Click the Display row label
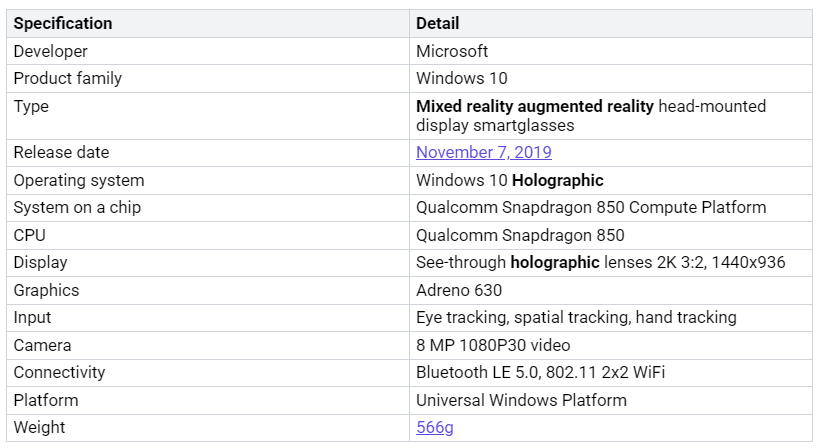 click(x=40, y=262)
